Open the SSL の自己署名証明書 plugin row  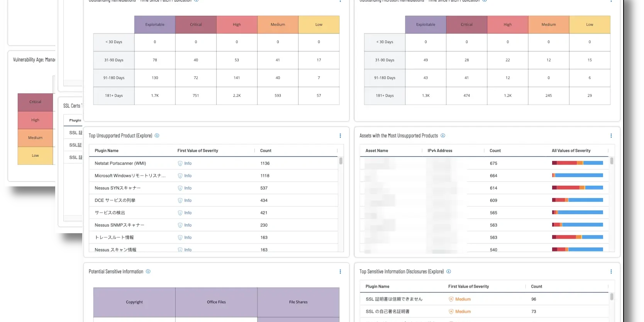click(x=484, y=312)
